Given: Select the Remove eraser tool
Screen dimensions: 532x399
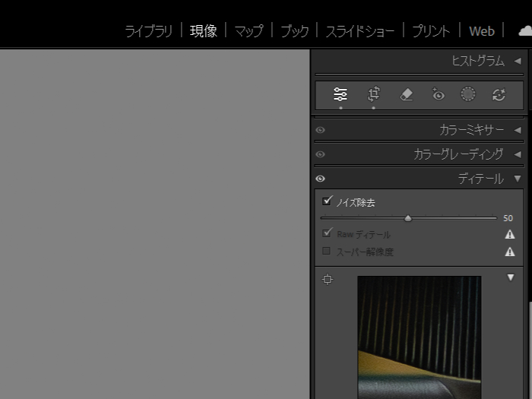Looking at the screenshot, I should (406, 94).
